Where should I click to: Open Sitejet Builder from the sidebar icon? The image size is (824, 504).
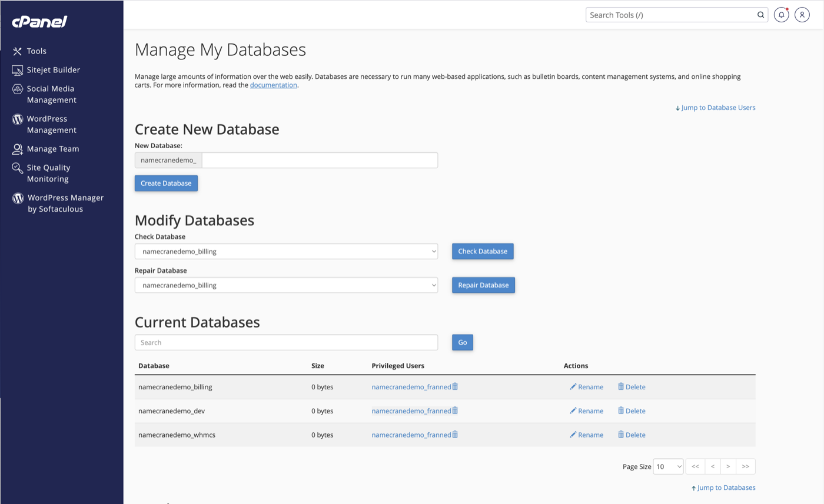coord(16,69)
